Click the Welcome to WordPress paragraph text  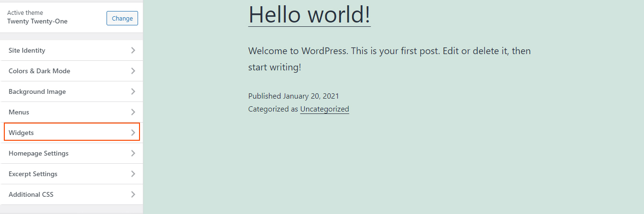[389, 59]
